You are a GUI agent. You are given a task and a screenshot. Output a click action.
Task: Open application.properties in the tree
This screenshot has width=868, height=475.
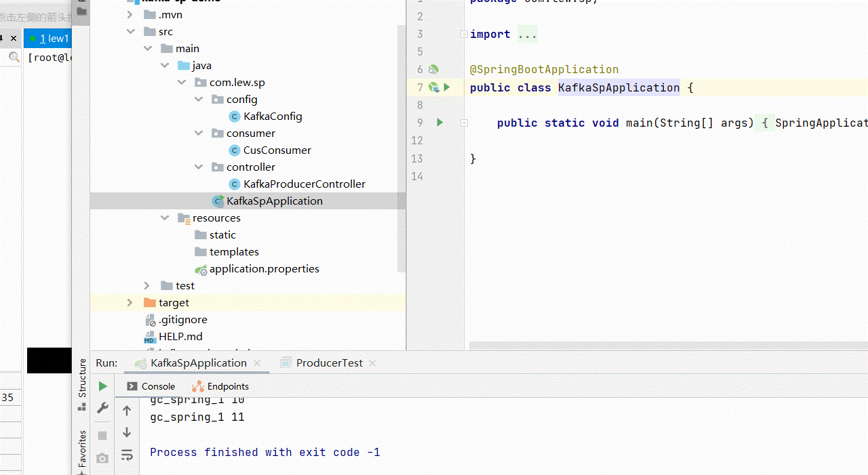click(264, 269)
